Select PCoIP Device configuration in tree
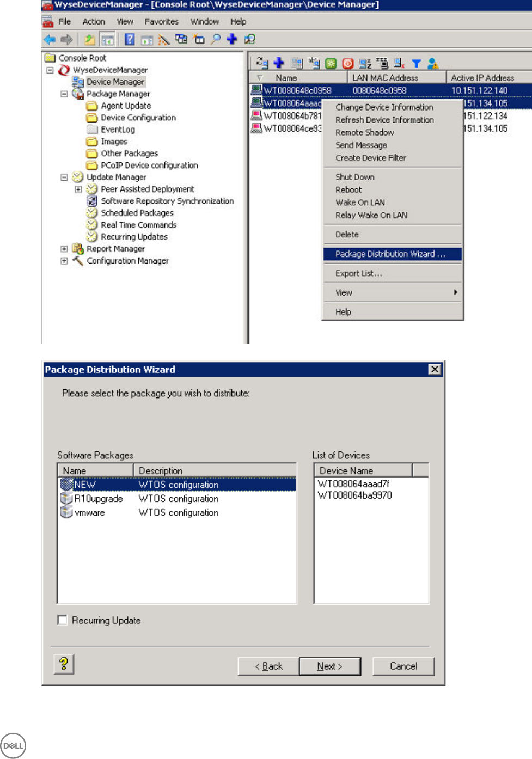 click(149, 165)
